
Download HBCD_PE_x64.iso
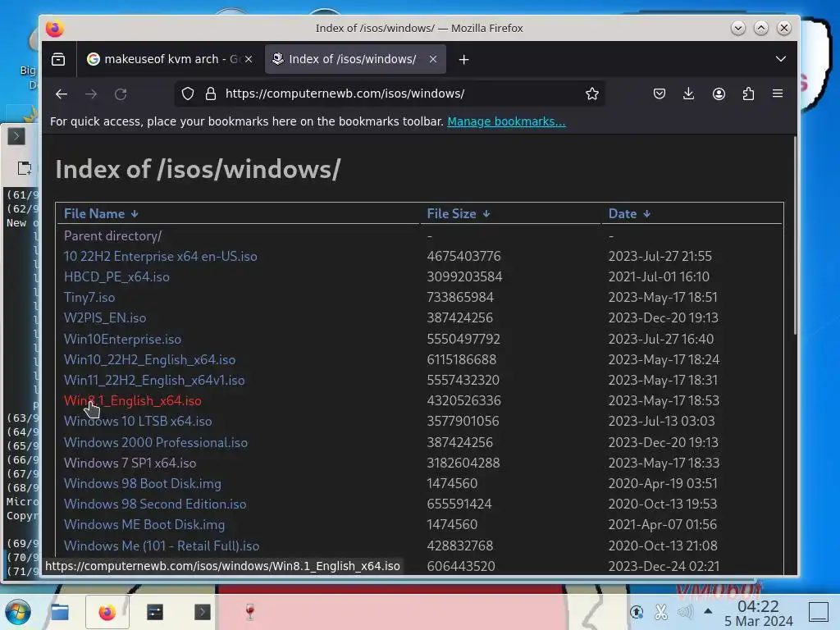(116, 277)
